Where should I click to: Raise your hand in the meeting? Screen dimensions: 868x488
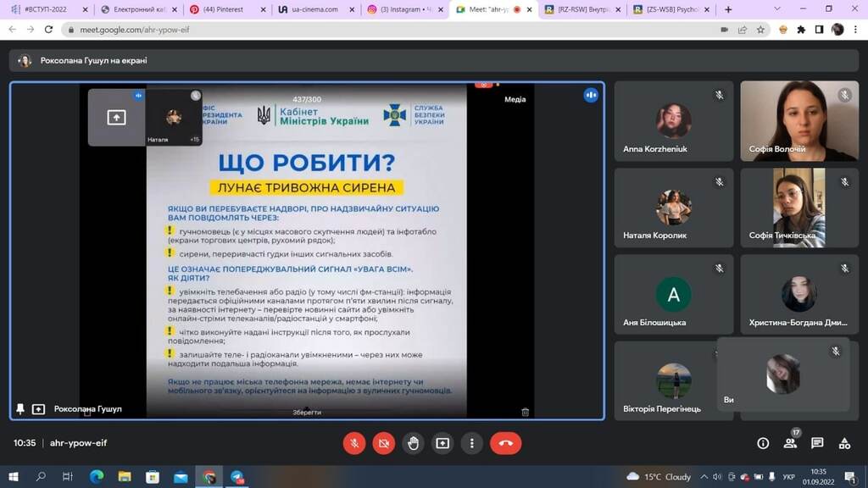[413, 443]
